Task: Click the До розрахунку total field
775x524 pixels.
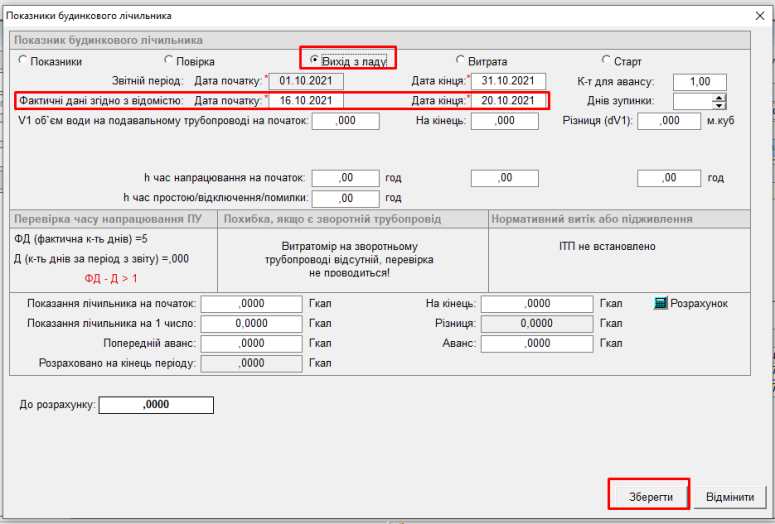Action: coord(157,405)
